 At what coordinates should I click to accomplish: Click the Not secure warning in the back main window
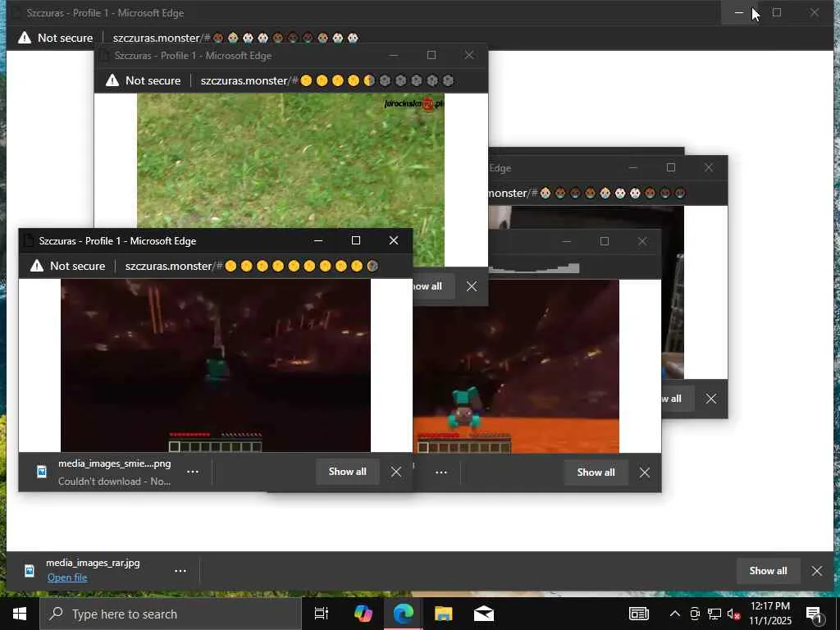[x=55, y=38]
